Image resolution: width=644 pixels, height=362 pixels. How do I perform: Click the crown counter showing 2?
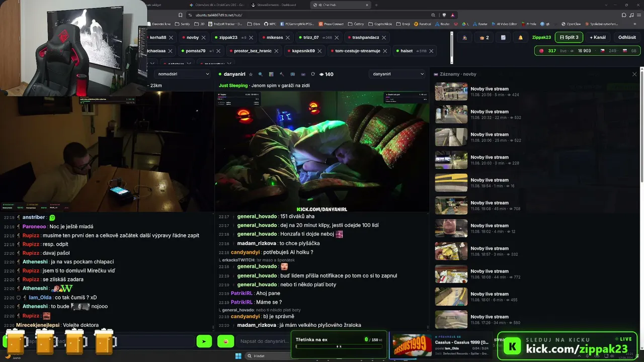pos(485,38)
